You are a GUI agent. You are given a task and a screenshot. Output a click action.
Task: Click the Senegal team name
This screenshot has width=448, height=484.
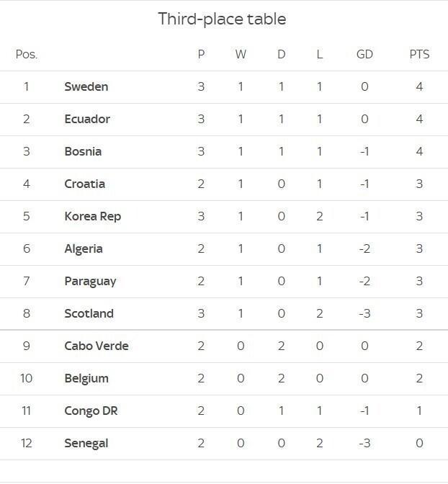[x=86, y=443]
